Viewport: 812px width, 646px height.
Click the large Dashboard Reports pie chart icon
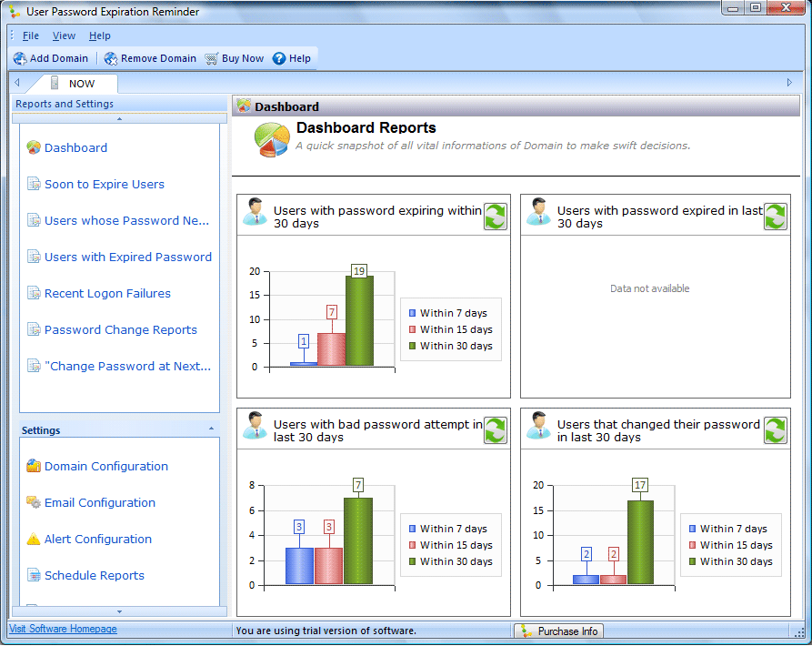[272, 140]
